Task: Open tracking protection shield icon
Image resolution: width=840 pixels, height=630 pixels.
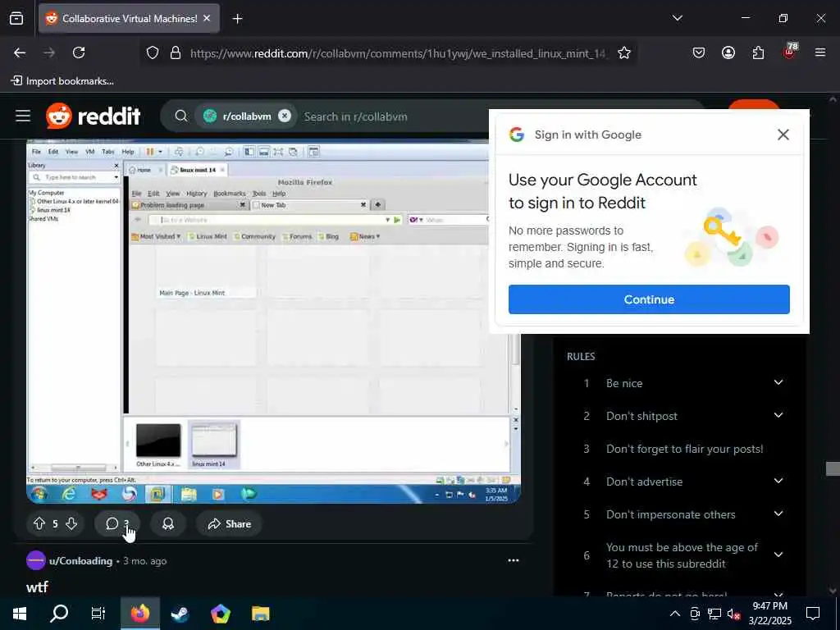Action: tap(153, 52)
